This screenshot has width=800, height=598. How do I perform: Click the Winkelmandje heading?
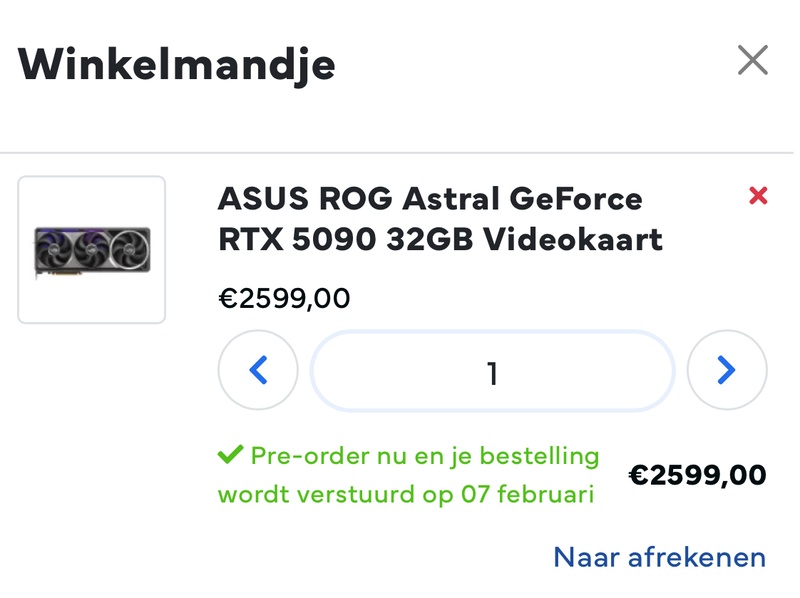(x=177, y=64)
